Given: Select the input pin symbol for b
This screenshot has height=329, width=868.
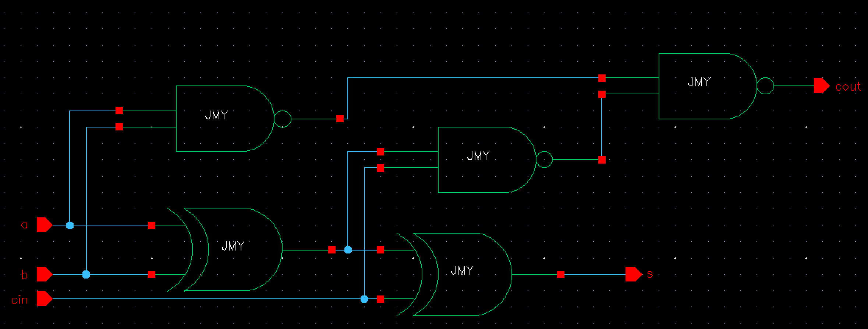Looking at the screenshot, I should click(45, 274).
